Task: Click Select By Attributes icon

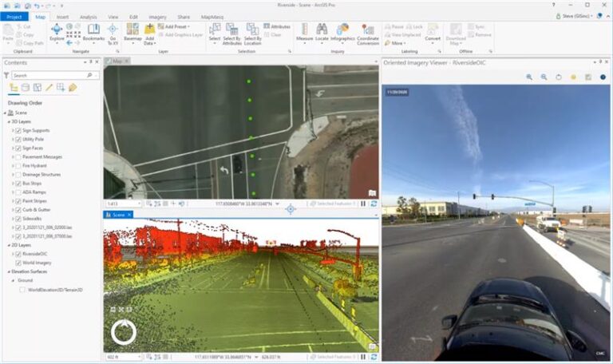Action: click(x=232, y=32)
